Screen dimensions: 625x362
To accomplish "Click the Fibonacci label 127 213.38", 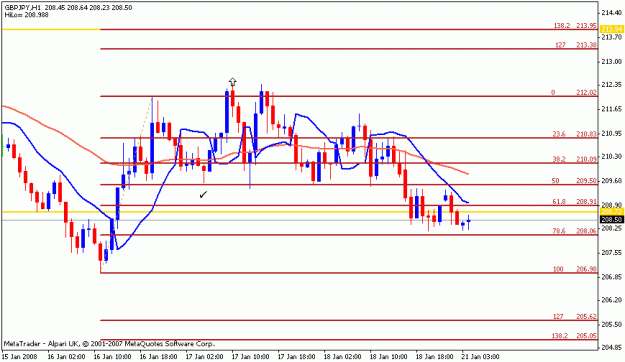I will (576, 45).
